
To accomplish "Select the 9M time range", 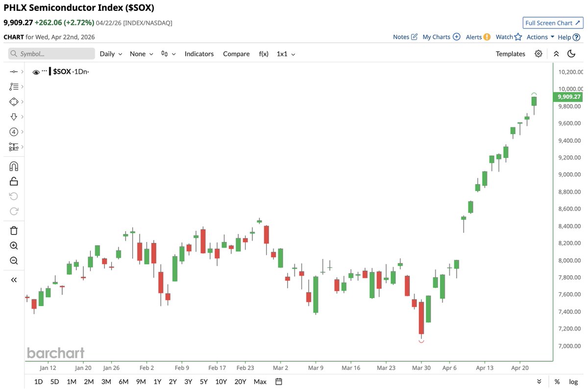I will click(141, 381).
